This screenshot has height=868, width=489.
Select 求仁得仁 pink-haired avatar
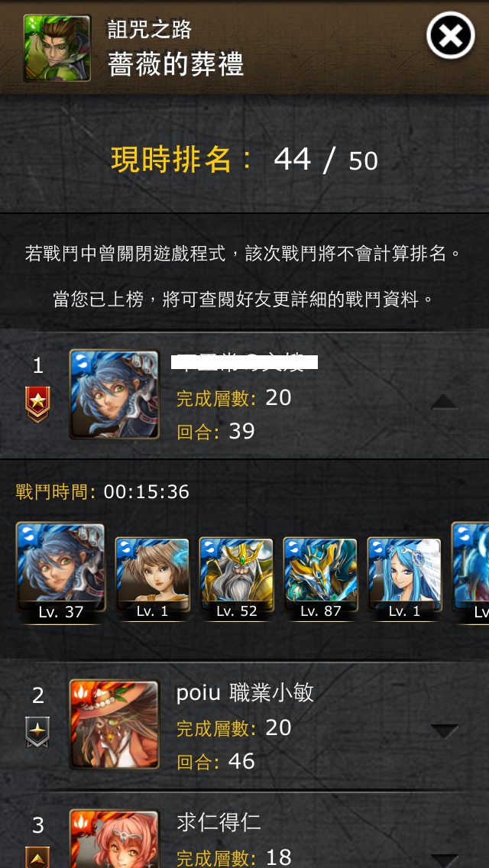click(x=114, y=839)
